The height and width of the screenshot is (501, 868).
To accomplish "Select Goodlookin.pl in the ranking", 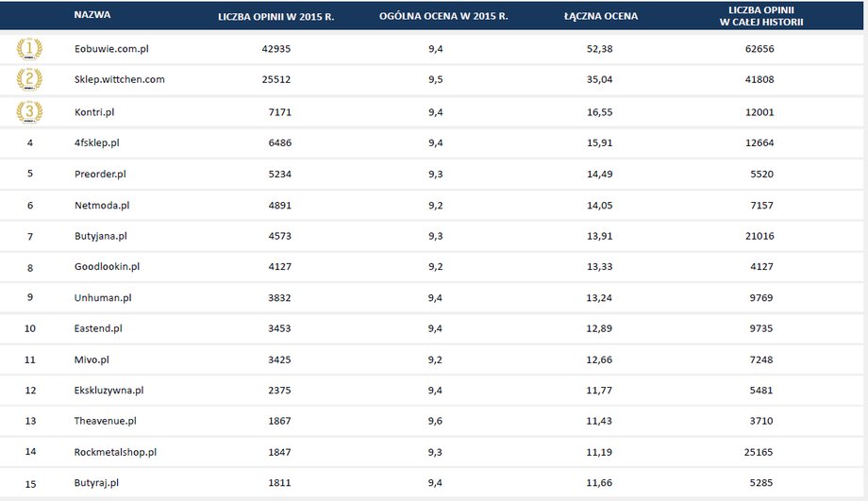I will click(107, 266).
